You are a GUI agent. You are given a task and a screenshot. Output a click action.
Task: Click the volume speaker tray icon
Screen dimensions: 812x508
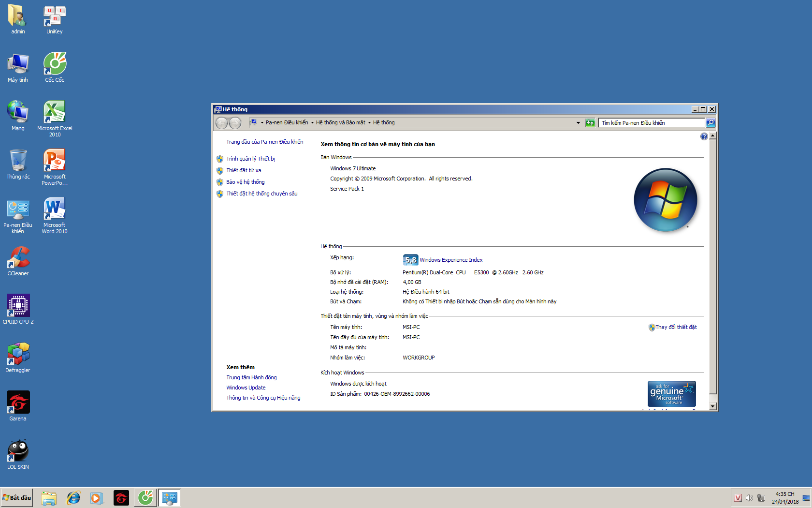click(749, 498)
